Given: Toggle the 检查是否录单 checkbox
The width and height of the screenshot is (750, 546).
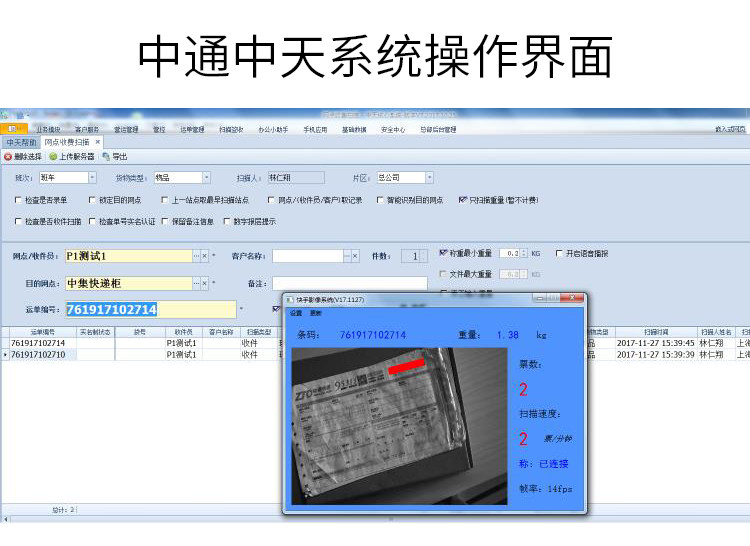Looking at the screenshot, I should coord(18,200).
